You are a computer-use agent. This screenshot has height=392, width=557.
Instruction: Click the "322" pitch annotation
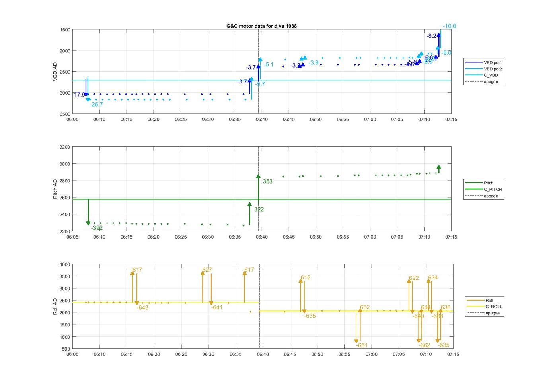pyautogui.click(x=259, y=210)
